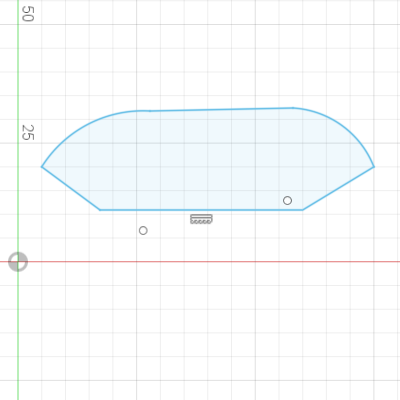Select the sketch origin marker at the axes intersection

click(x=18, y=262)
